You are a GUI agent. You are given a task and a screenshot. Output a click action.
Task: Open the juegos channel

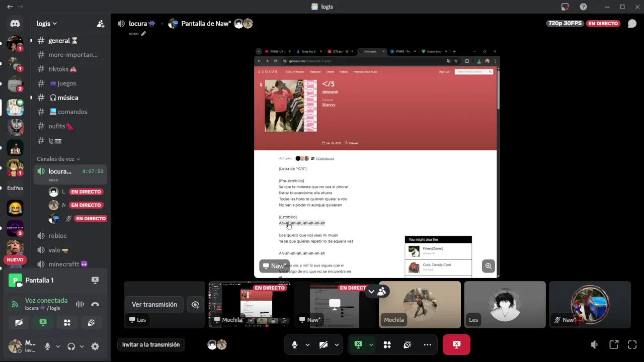pos(70,83)
